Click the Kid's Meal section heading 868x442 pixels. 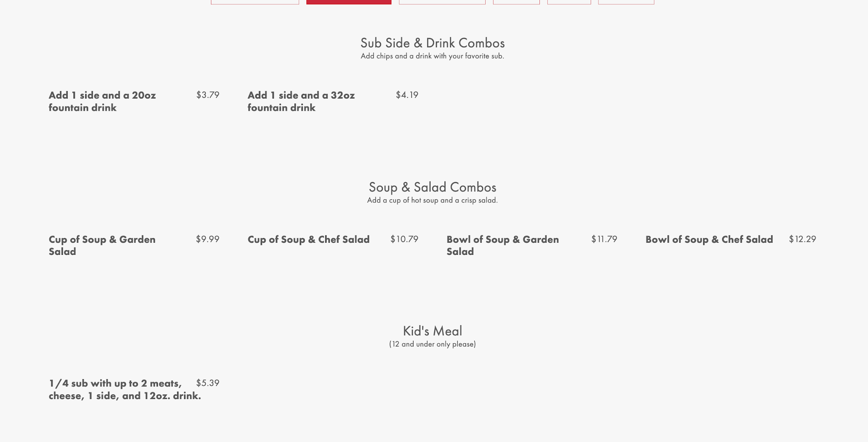(x=433, y=331)
